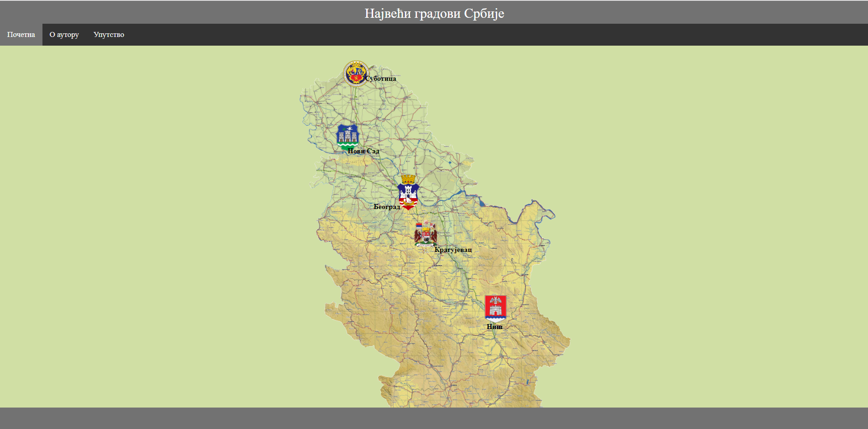This screenshot has height=429, width=868.
Task: Click the Београд city label
Action: coord(387,207)
